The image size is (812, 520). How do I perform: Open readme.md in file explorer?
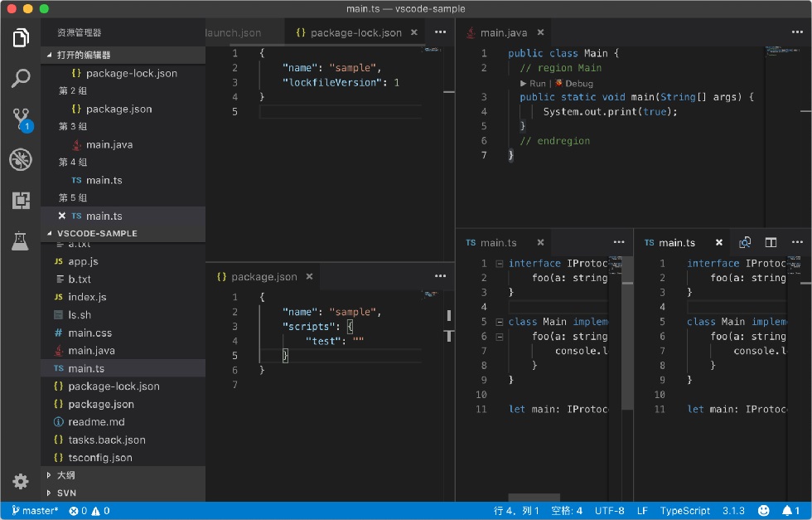[x=123, y=422]
